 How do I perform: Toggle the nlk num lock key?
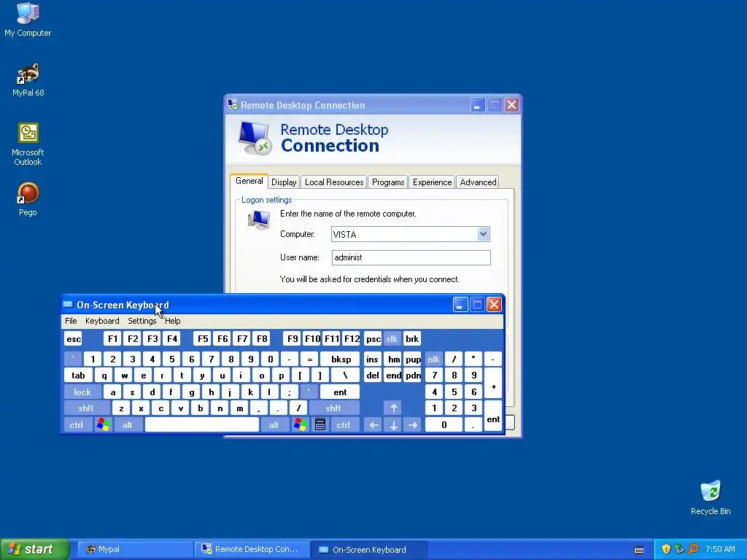coord(433,359)
